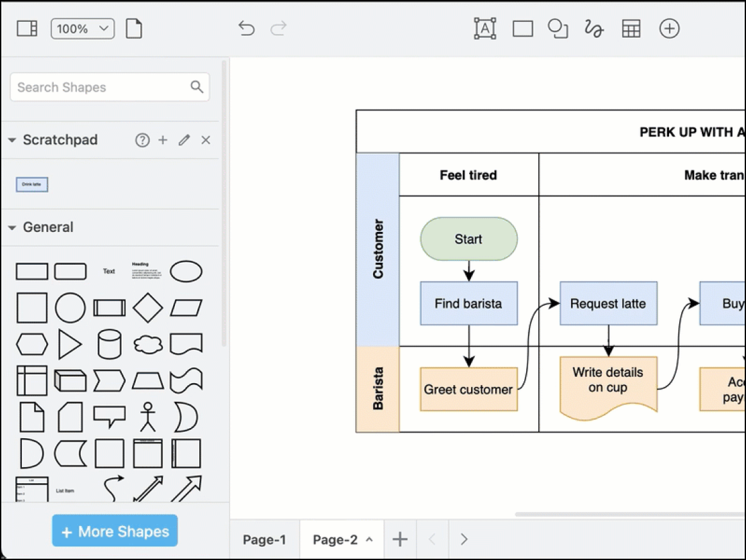Click the new page icon in toolbar
Screen dimensions: 746x560
coord(134,29)
